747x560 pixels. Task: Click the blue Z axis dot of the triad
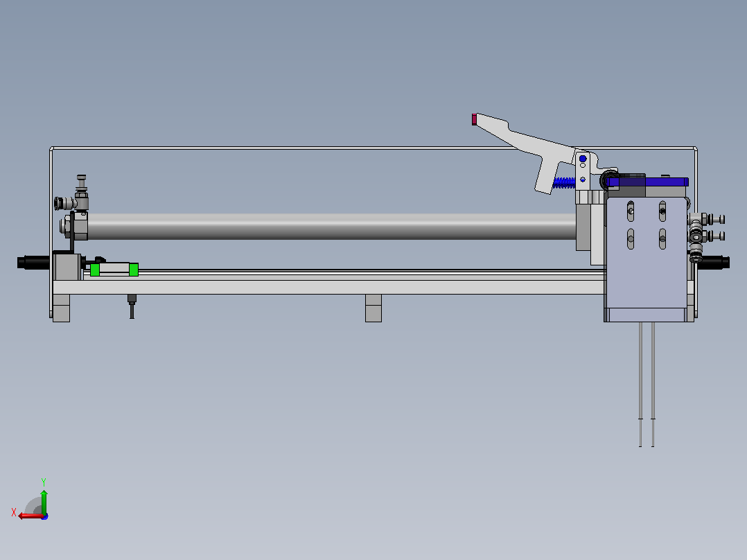(x=45, y=516)
